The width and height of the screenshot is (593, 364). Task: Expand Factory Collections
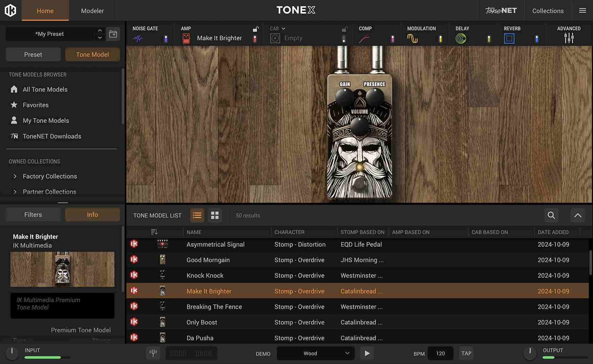tap(50, 176)
